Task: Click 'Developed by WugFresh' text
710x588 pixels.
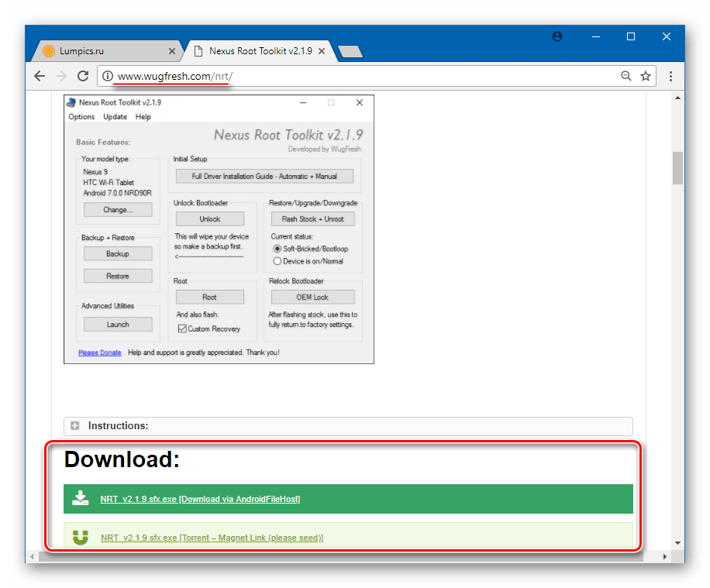Action: (x=324, y=149)
